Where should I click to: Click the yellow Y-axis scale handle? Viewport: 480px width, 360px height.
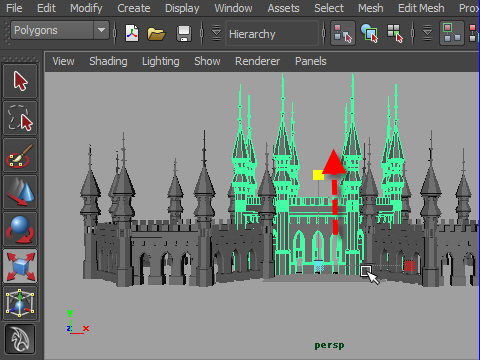pos(318,175)
